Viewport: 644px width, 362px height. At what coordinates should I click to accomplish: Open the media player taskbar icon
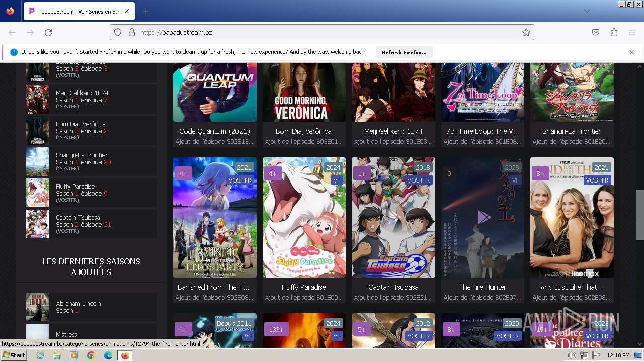(x=74, y=355)
